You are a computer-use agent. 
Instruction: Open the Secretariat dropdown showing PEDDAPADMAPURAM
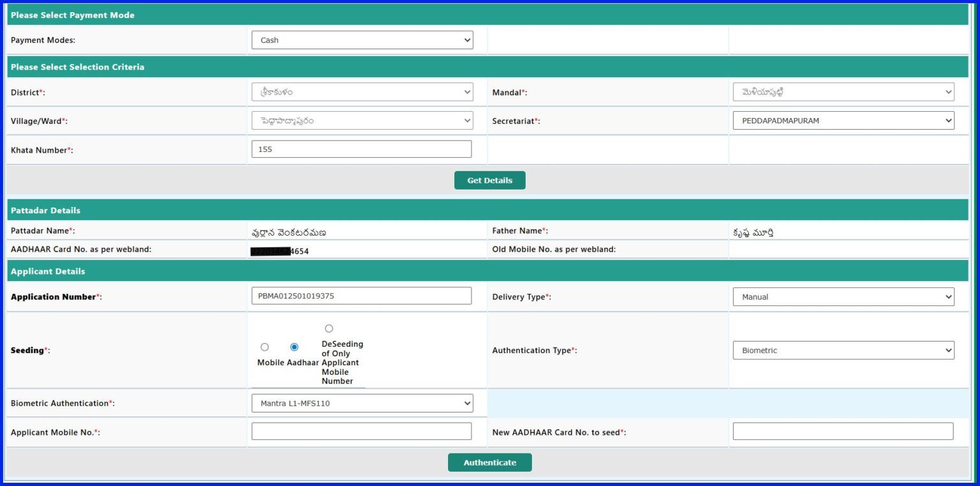(843, 120)
